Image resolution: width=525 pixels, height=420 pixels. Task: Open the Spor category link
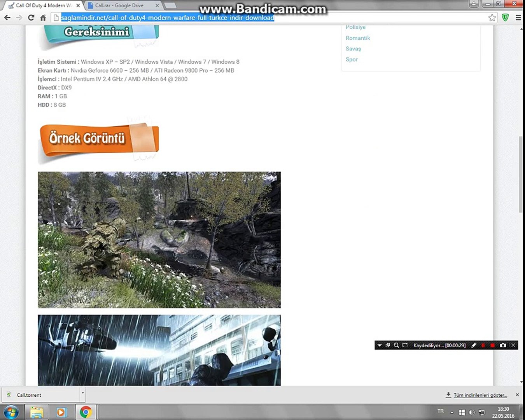tap(352, 59)
